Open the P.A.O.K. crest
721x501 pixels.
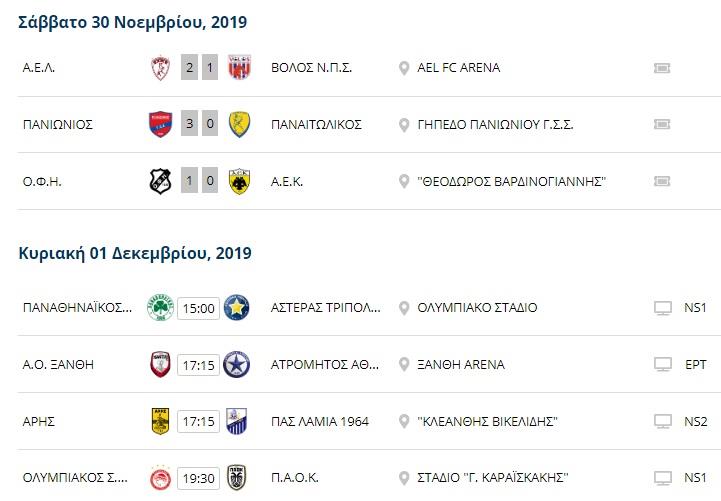coord(237,478)
